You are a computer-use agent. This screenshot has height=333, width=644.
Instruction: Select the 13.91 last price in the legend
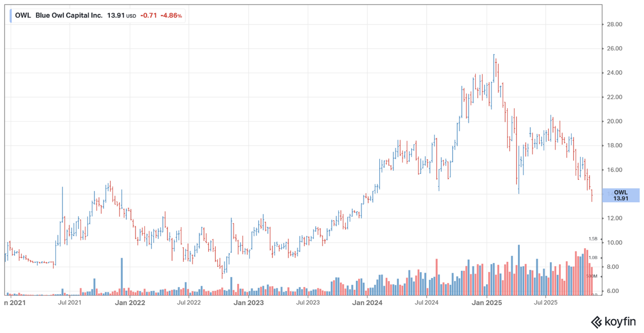point(115,15)
